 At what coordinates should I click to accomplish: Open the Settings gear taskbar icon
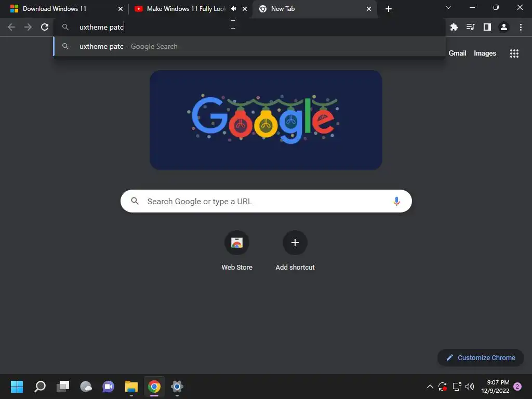(x=177, y=387)
